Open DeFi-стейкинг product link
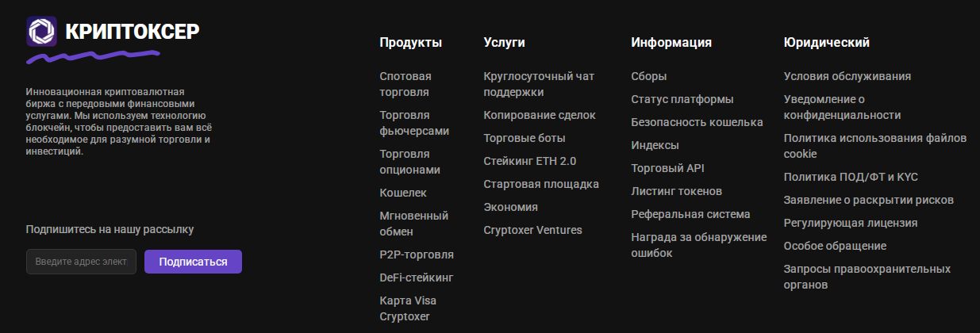This screenshot has height=333, width=980. pos(417,277)
